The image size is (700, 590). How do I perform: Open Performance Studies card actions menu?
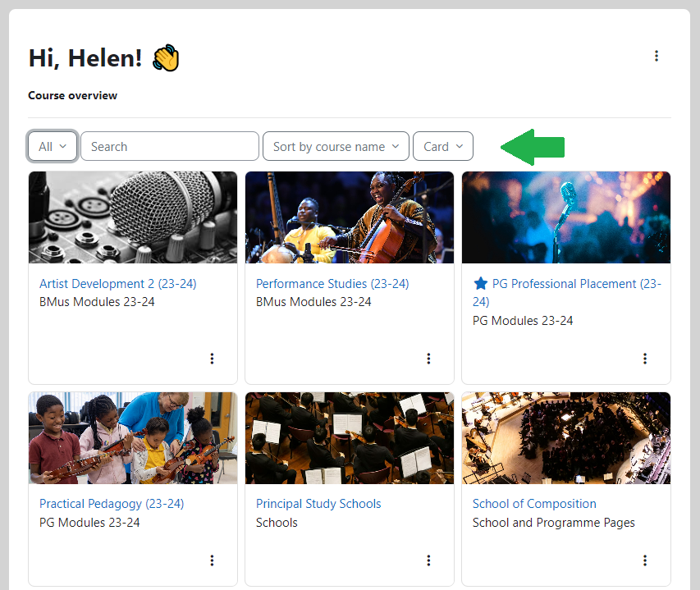[x=428, y=359]
